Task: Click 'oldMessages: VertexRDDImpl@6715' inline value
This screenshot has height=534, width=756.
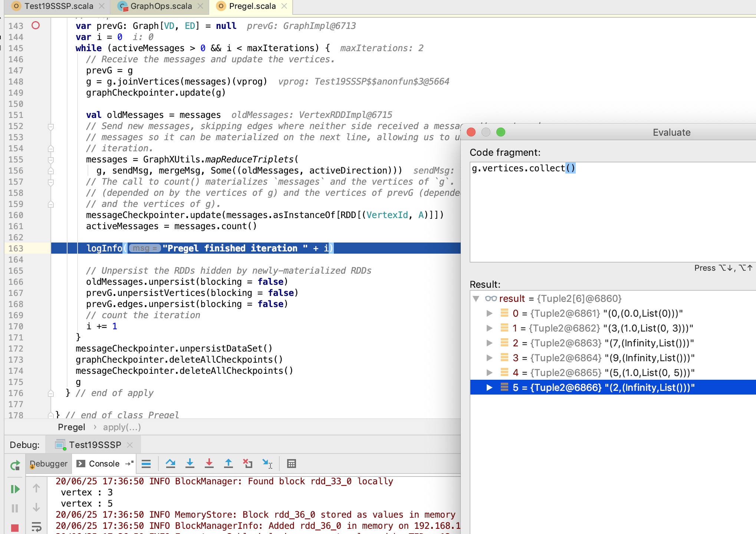Action: click(x=312, y=115)
